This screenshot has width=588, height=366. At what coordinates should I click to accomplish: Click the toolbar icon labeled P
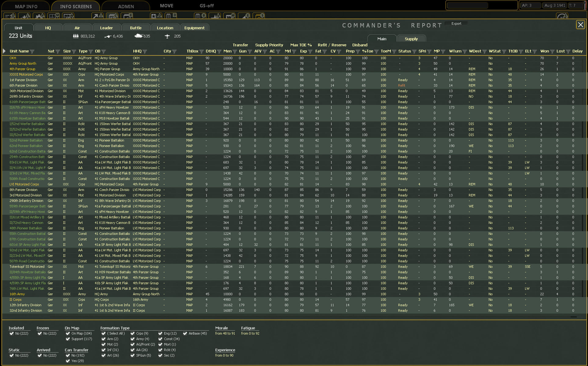pos(39,16)
